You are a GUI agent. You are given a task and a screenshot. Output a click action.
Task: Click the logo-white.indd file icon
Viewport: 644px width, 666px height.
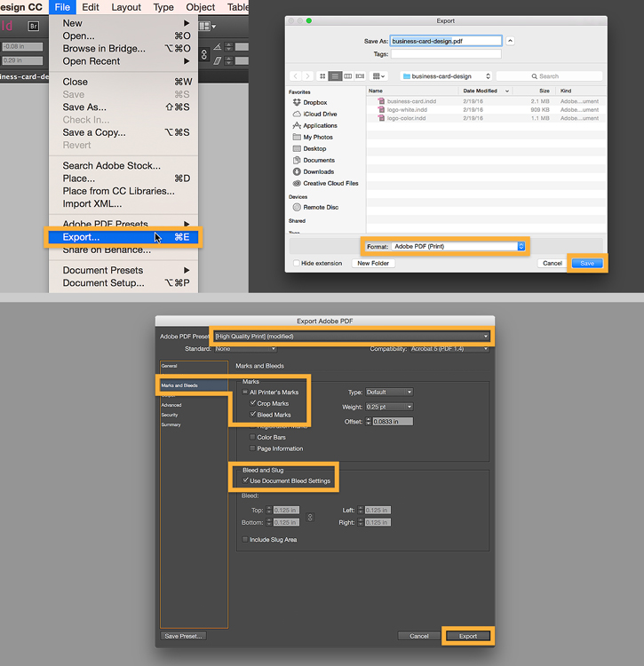[381, 109]
